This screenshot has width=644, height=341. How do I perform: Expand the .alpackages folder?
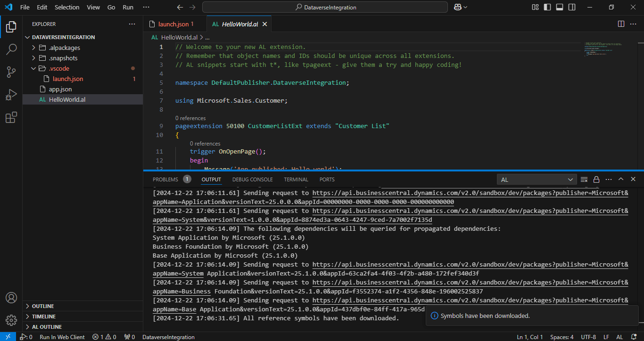65,48
